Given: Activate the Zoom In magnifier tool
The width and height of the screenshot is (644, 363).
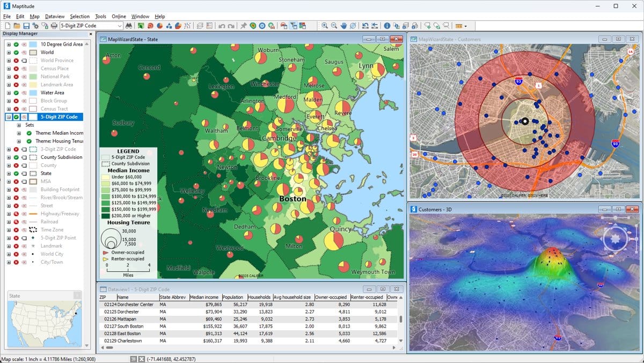Looking at the screenshot, I should click(x=325, y=25).
